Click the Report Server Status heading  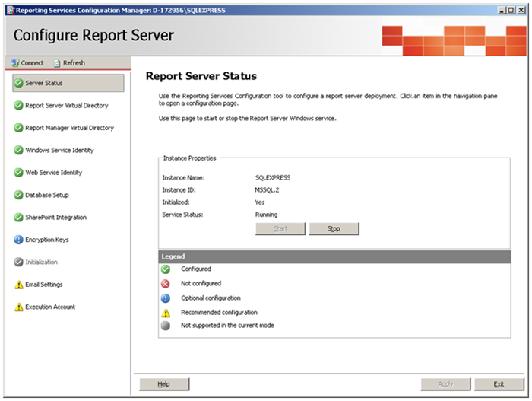201,76
